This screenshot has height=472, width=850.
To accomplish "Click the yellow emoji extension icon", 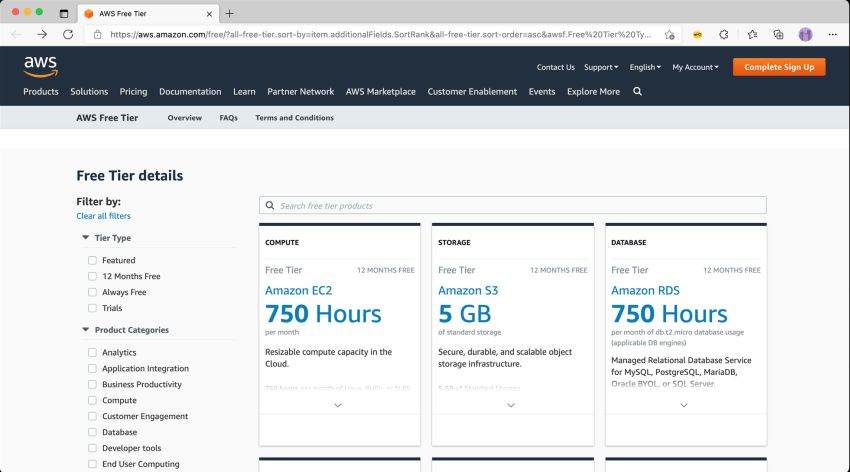I will (698, 34).
